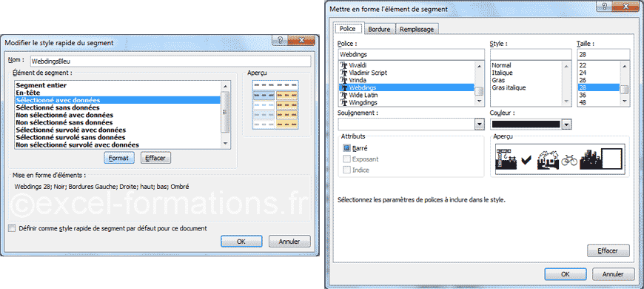Open the Couleur dropdown arrow
The width and height of the screenshot is (644, 289).
click(566, 124)
